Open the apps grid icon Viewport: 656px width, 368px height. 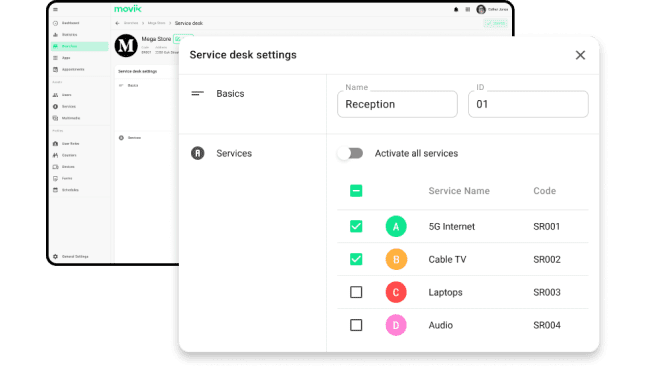[467, 9]
